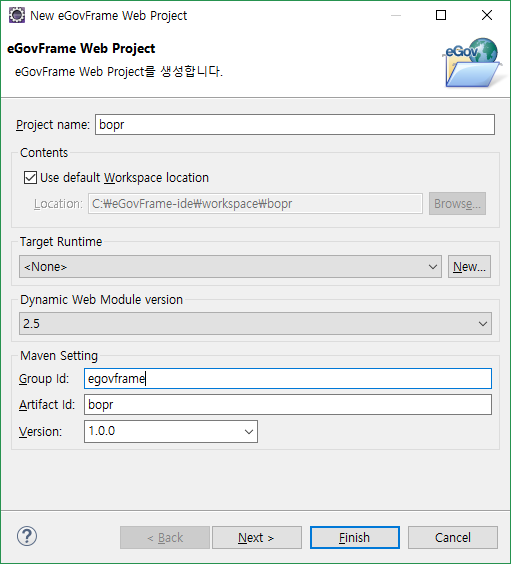Click the help question mark icon
This screenshot has height=564, width=511.
(x=27, y=536)
